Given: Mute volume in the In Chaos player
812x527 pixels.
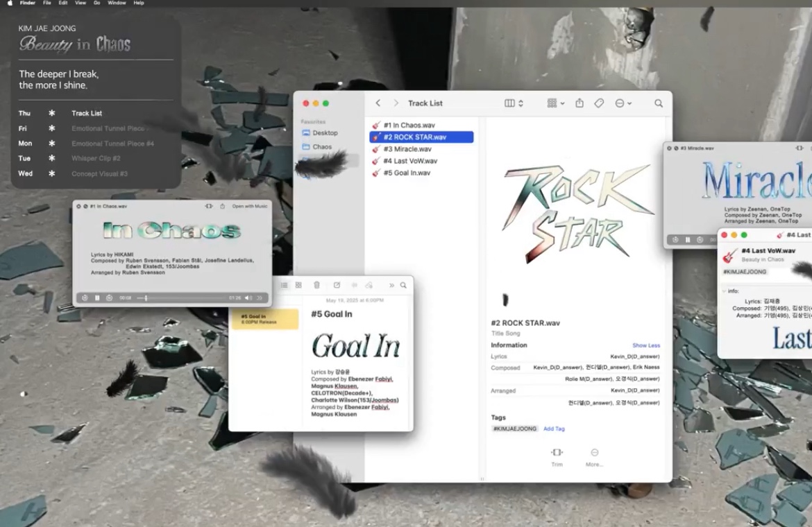Looking at the screenshot, I should point(248,298).
